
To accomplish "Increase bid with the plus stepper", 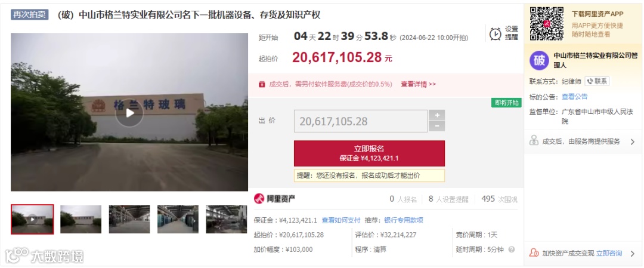I will point(436,115).
